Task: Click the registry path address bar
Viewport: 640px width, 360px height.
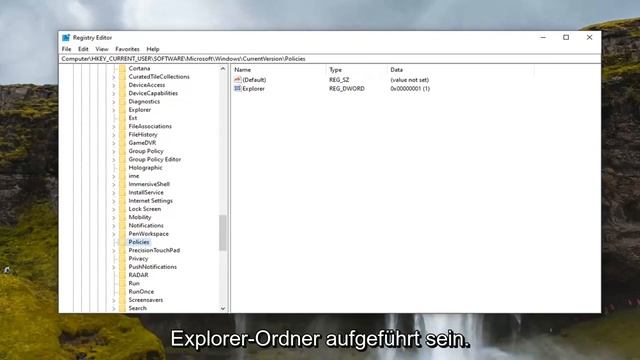Action: click(x=330, y=59)
